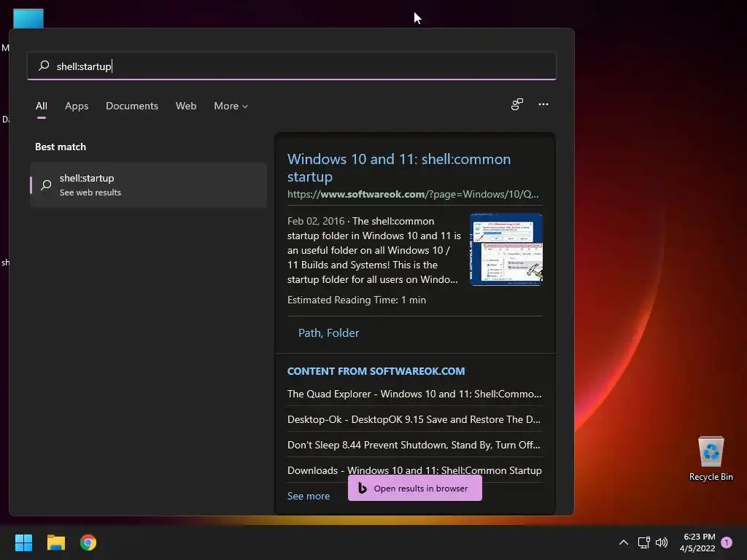This screenshot has height=560, width=747.
Task: Click the volume speaker icon
Action: 661,542
